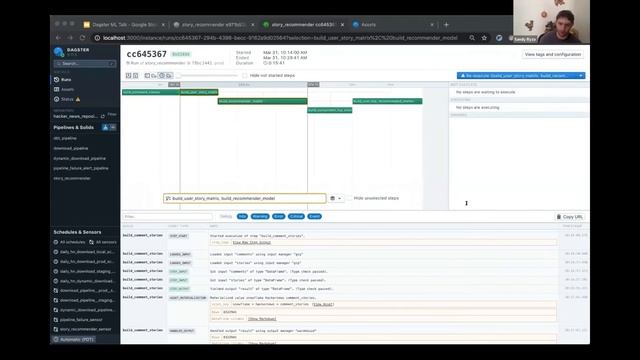Toggle the Critical log level filter
The height and width of the screenshot is (360, 640).
[296, 216]
